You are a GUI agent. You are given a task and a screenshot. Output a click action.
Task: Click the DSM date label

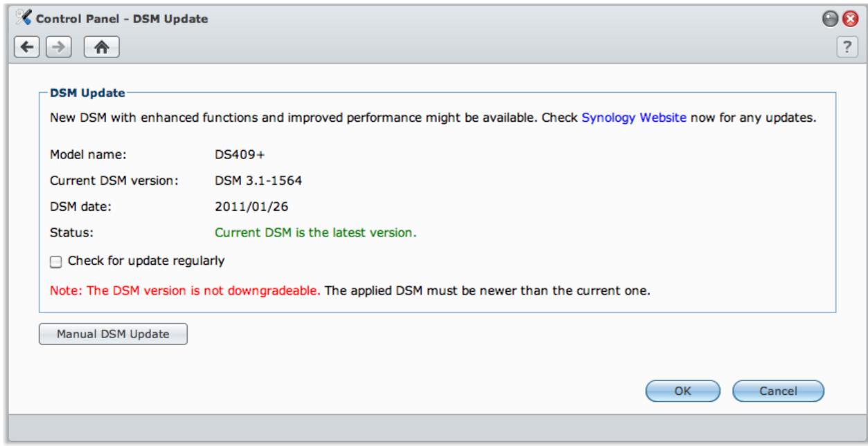pos(80,207)
